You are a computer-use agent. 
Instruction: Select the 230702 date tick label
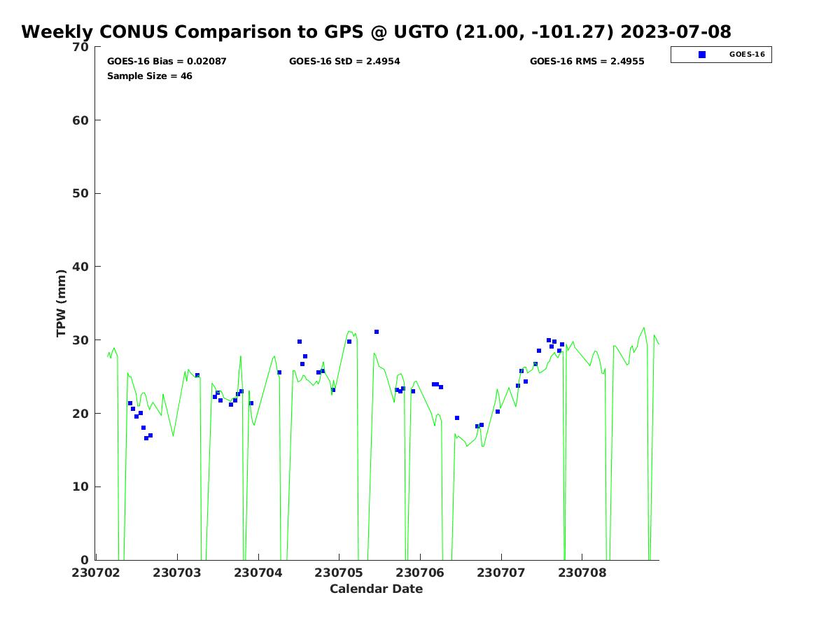tap(96, 573)
